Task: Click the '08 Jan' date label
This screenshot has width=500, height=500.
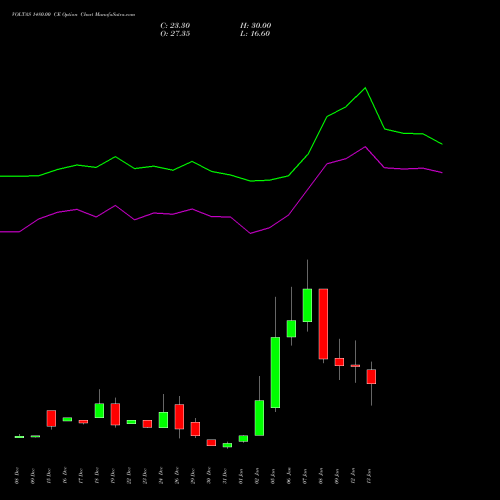Action: 321,476
